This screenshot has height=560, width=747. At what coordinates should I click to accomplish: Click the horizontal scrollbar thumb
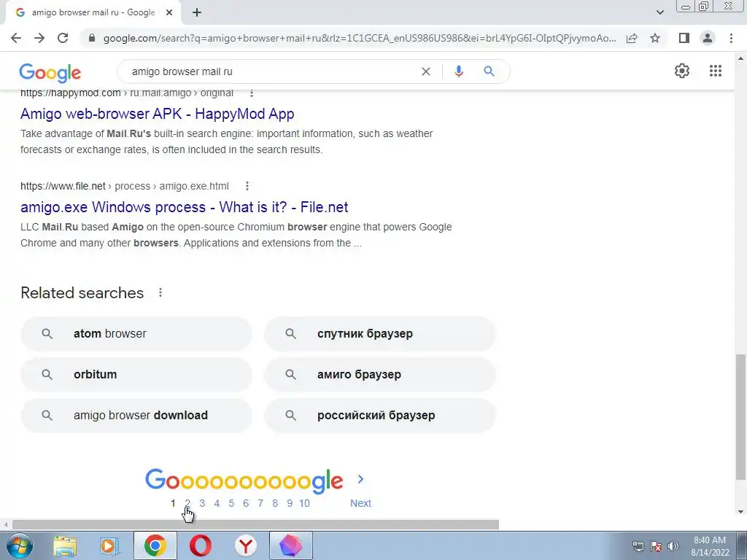point(255,524)
